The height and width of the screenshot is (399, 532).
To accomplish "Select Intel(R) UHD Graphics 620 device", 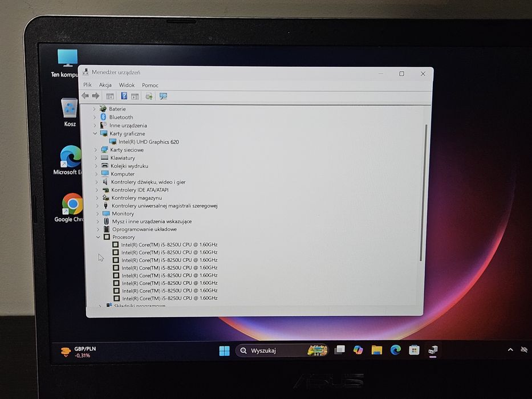I will click(149, 142).
